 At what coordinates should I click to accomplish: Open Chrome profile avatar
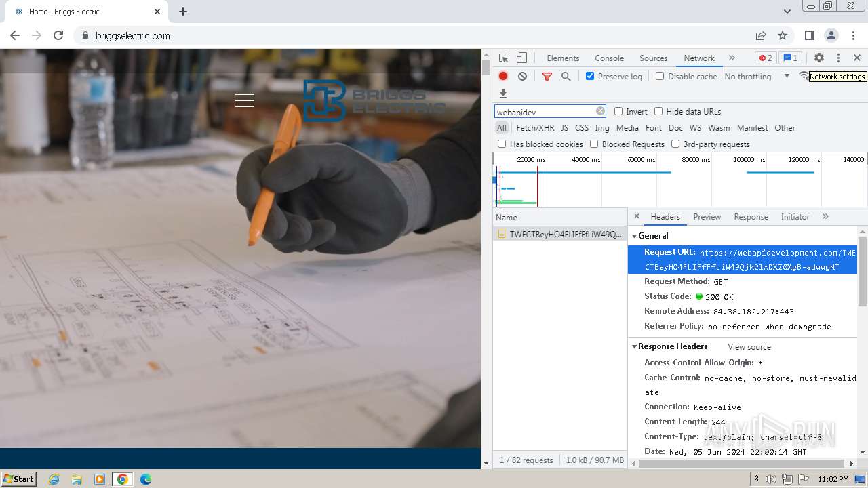[x=831, y=35]
